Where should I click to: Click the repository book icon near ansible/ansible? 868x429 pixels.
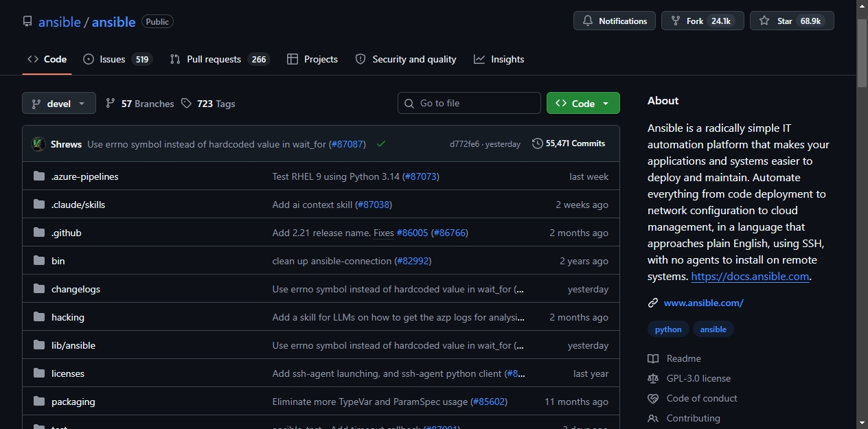point(27,21)
